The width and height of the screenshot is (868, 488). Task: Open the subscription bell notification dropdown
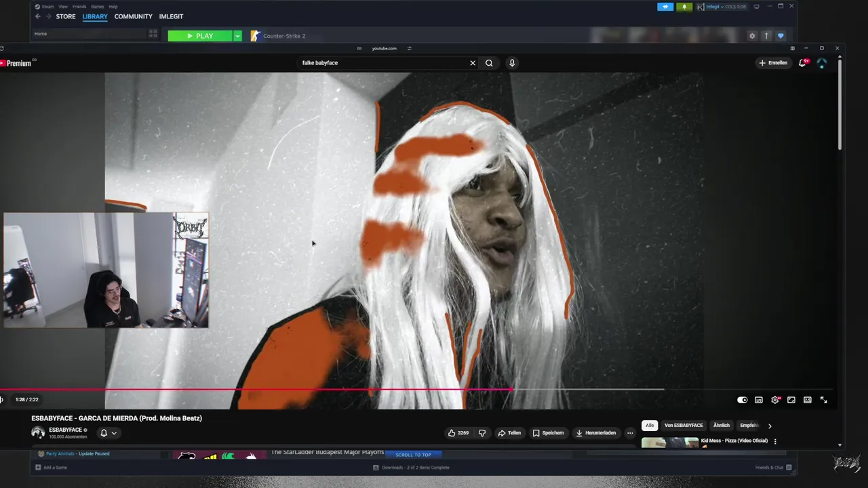coord(108,433)
